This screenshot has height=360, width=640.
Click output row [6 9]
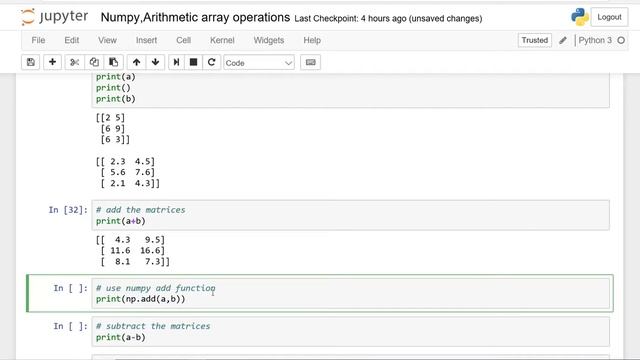point(113,129)
